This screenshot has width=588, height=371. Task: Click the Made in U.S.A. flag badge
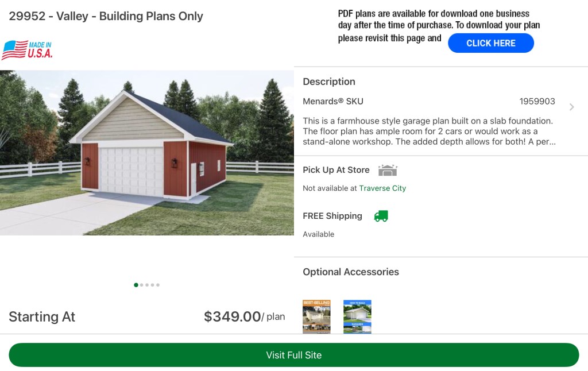pyautogui.click(x=27, y=50)
